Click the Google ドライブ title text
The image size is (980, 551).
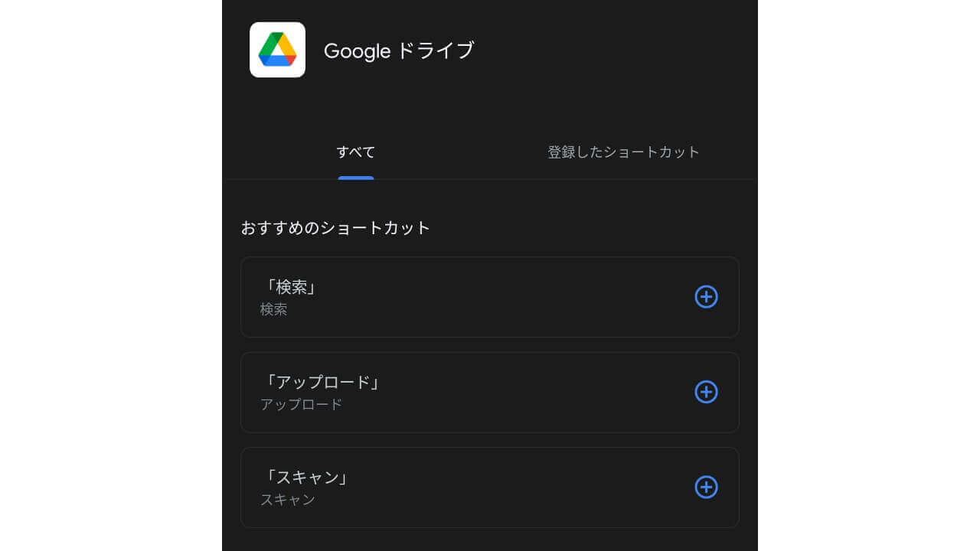tap(400, 51)
